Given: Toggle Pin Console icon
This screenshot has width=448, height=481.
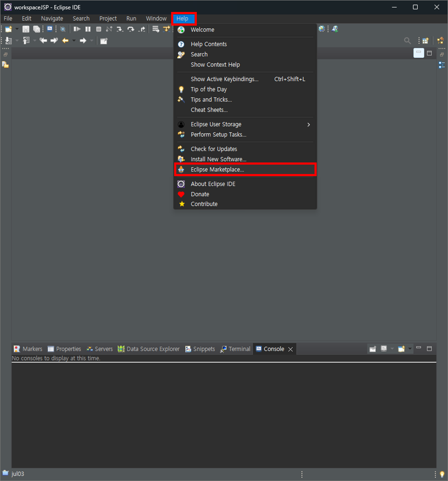Looking at the screenshot, I should (x=373, y=349).
